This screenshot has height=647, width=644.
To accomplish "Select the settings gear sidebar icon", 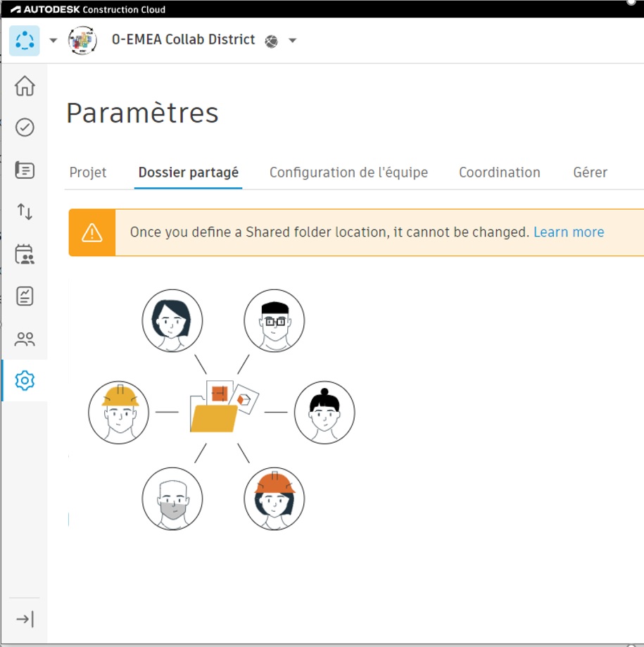I will click(25, 381).
